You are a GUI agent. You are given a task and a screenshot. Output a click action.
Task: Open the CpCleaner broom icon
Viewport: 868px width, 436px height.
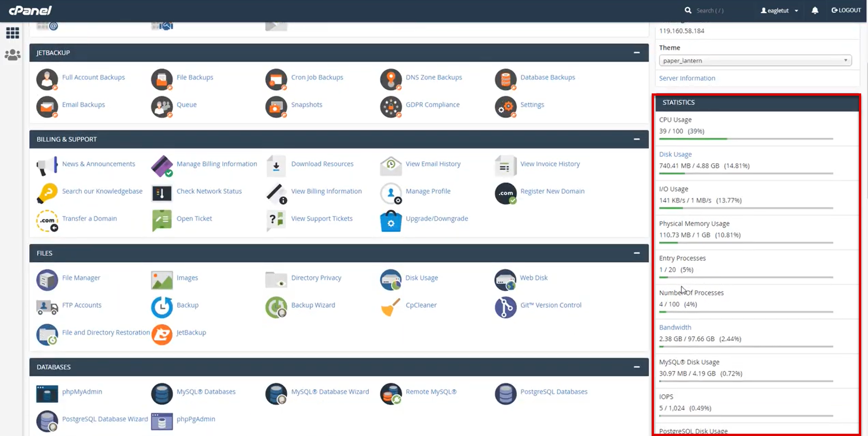[x=391, y=307]
